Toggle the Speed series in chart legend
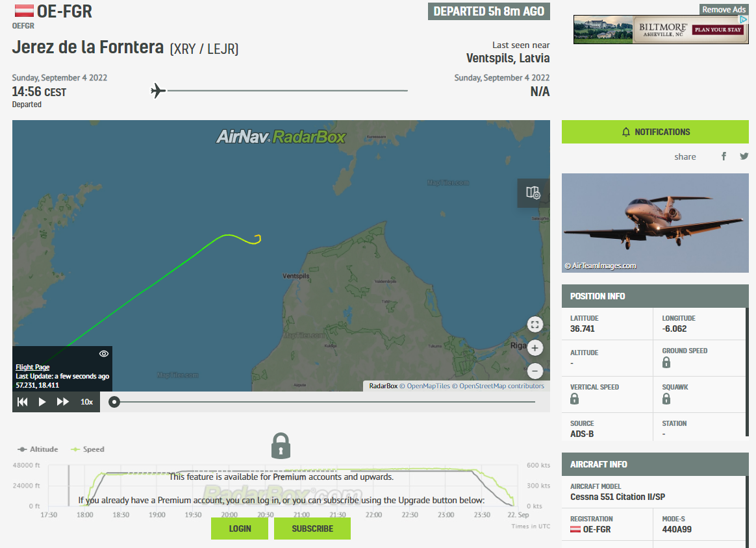This screenshot has width=756, height=548. click(88, 449)
